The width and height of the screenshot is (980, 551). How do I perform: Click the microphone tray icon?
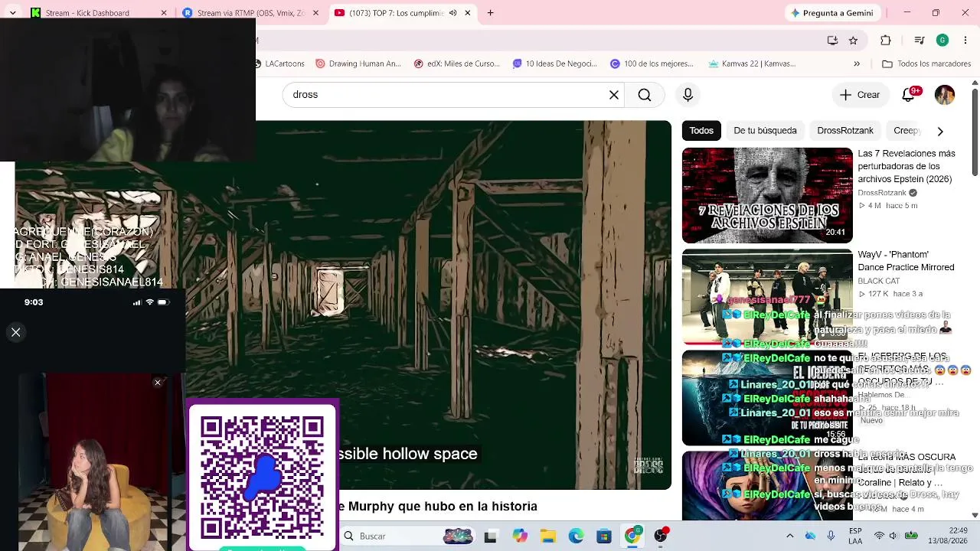click(x=831, y=536)
